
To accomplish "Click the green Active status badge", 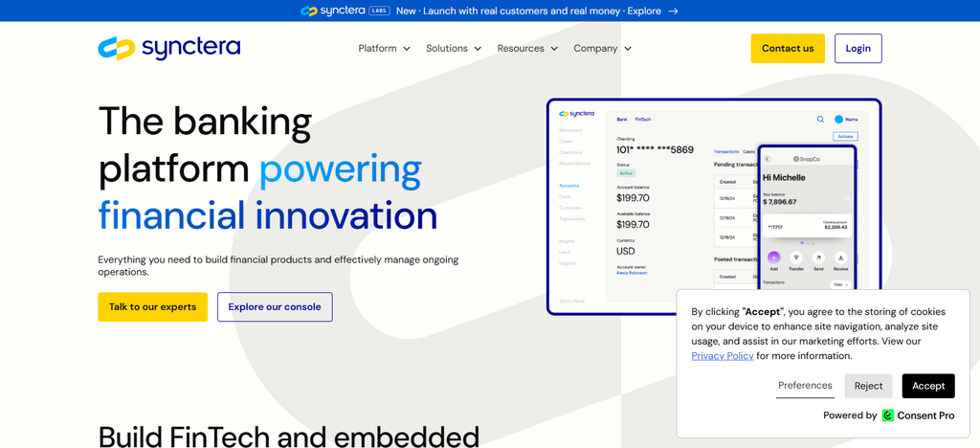I will pyautogui.click(x=626, y=173).
